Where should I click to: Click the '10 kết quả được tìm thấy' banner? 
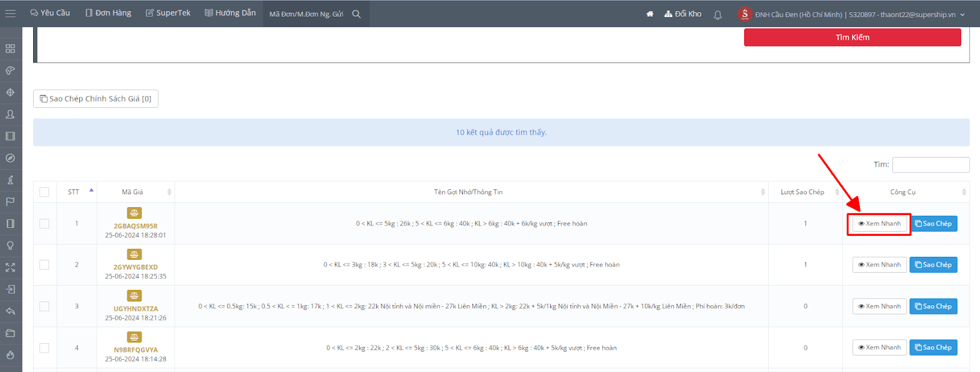[501, 132]
